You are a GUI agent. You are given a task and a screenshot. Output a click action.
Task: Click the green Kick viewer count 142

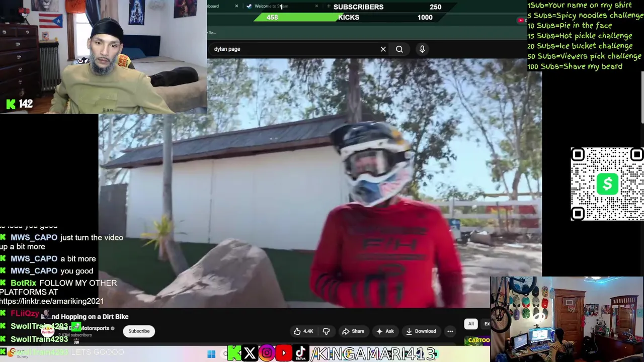(x=19, y=104)
